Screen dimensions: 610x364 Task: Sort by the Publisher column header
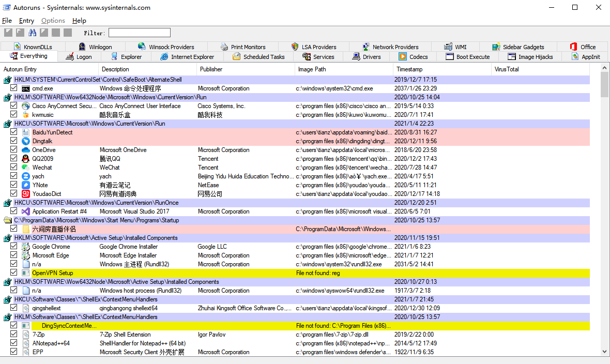[x=246, y=69]
